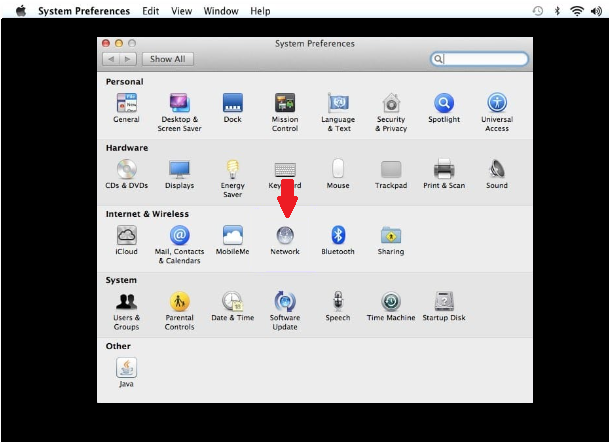The image size is (609, 442).
Task: Click the Security & Privacy icon
Action: tap(391, 103)
